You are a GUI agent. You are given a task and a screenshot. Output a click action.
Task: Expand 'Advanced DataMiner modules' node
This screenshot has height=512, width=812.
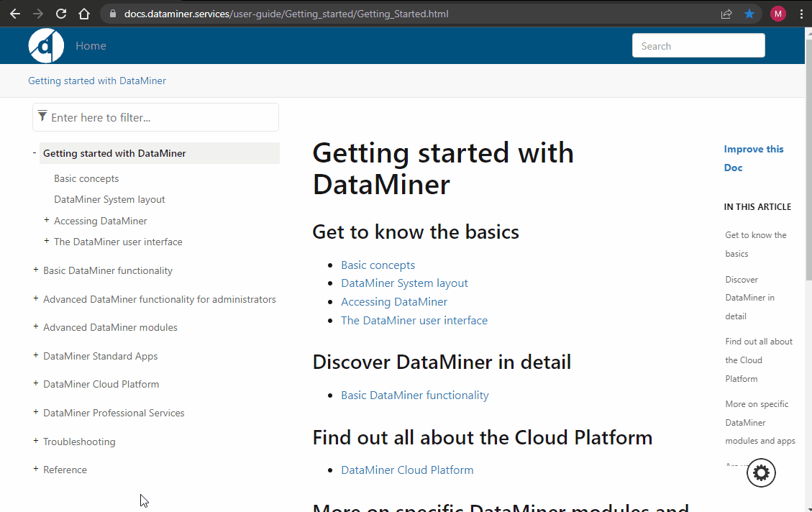click(36, 326)
